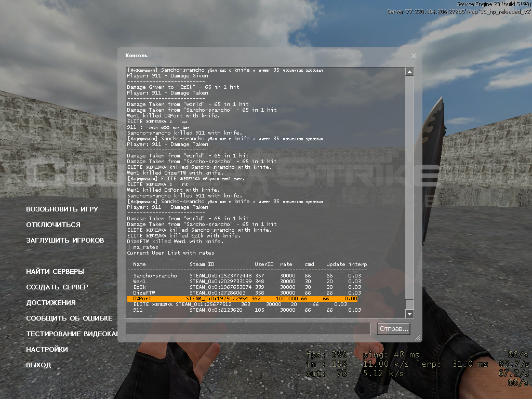Open НАСТРОЙКИ settings menu
The image size is (532, 399).
pyautogui.click(x=47, y=350)
